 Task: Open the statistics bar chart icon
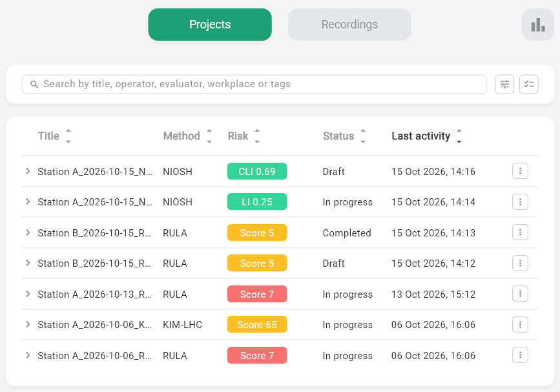click(x=538, y=25)
